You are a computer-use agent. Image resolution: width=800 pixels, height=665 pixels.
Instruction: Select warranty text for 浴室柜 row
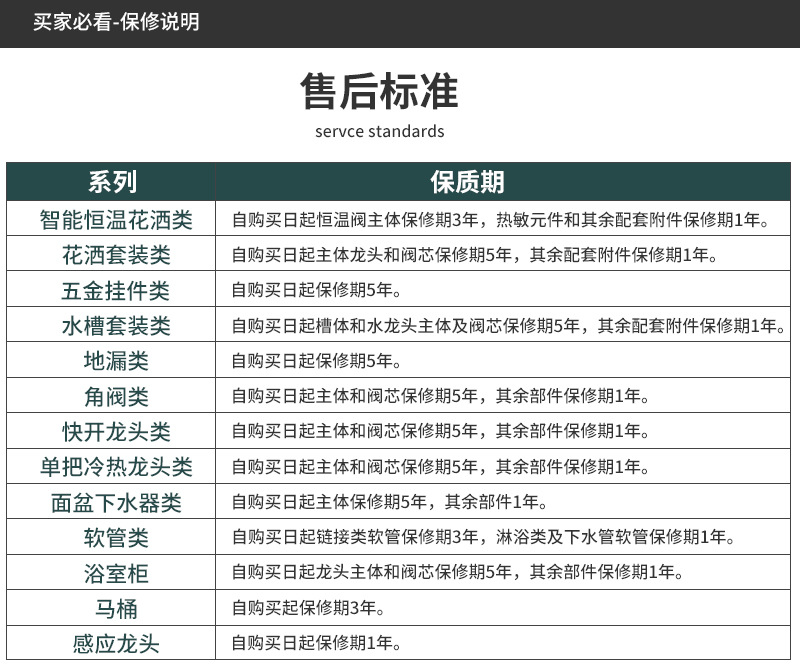click(x=458, y=572)
